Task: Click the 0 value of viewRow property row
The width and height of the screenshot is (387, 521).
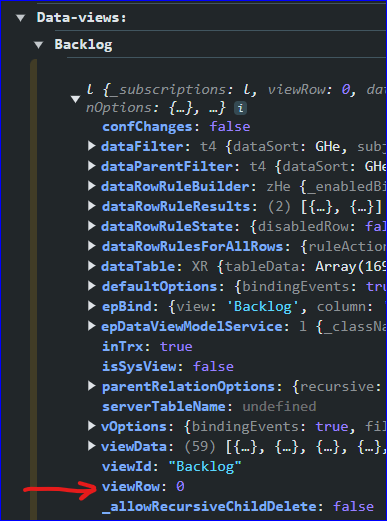Action: 180,487
